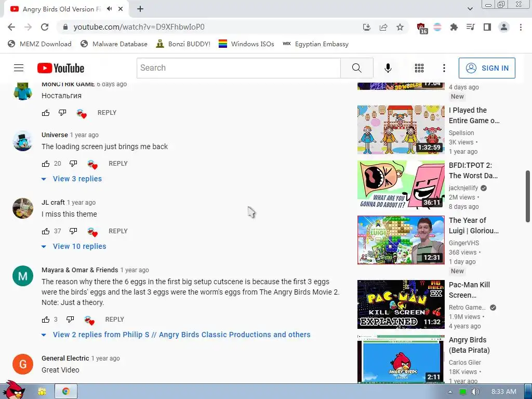Mute tab using speaker icon on tab

coord(109,9)
